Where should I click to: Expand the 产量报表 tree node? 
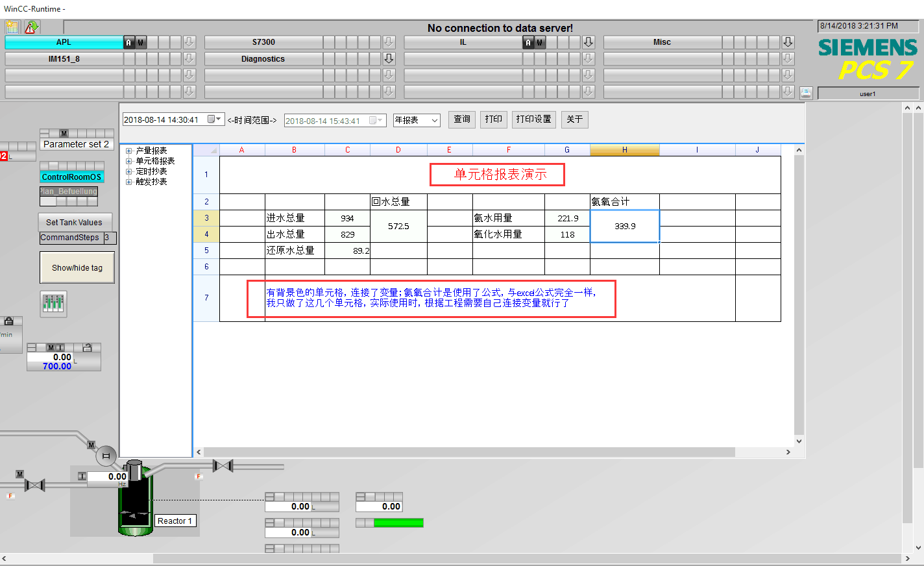(129, 151)
